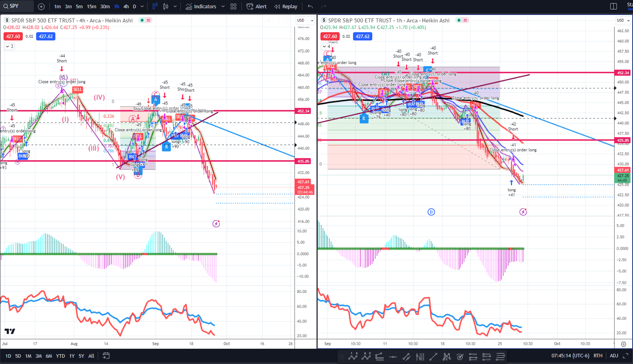Click the buy price 427.62 on 4h chart
The height and width of the screenshot is (364, 633).
(x=46, y=37)
